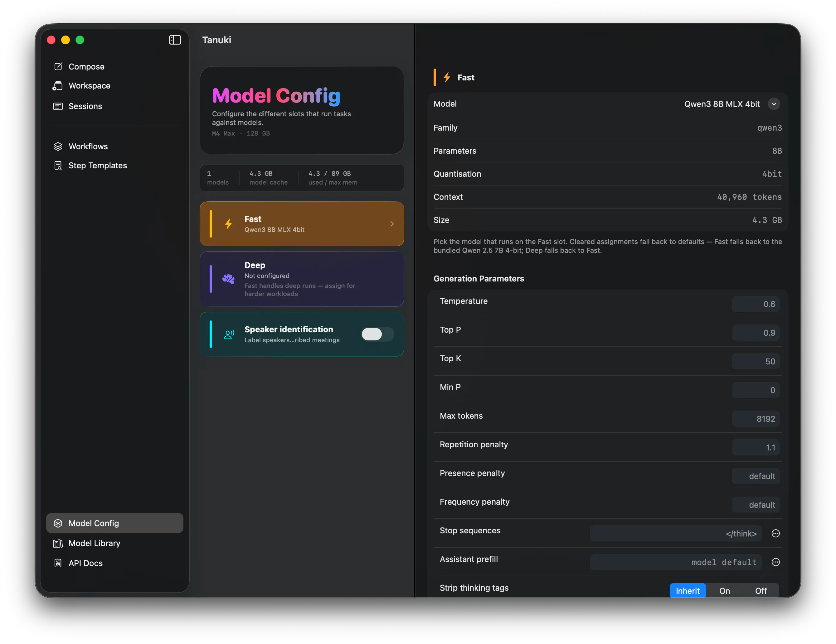This screenshot has width=836, height=644.
Task: Click the '4.3 GB' model cache stat
Action: tap(261, 174)
